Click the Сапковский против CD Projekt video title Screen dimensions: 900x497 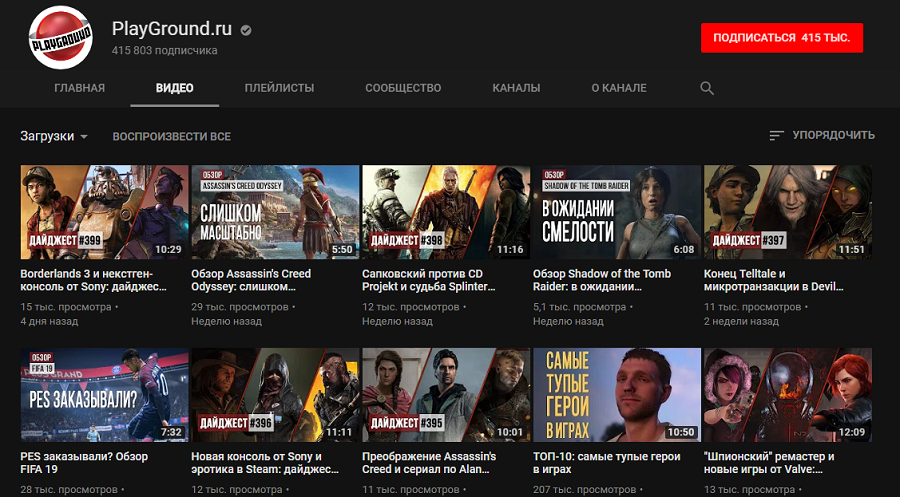tap(428, 280)
